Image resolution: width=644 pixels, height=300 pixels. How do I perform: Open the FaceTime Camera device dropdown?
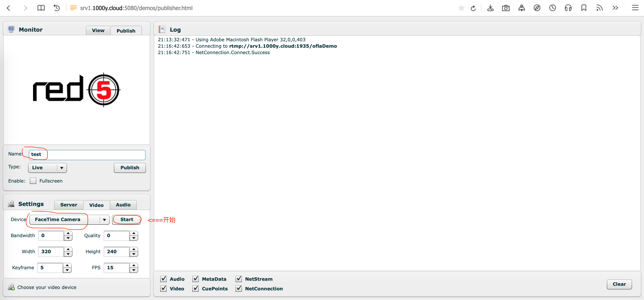tap(70, 219)
